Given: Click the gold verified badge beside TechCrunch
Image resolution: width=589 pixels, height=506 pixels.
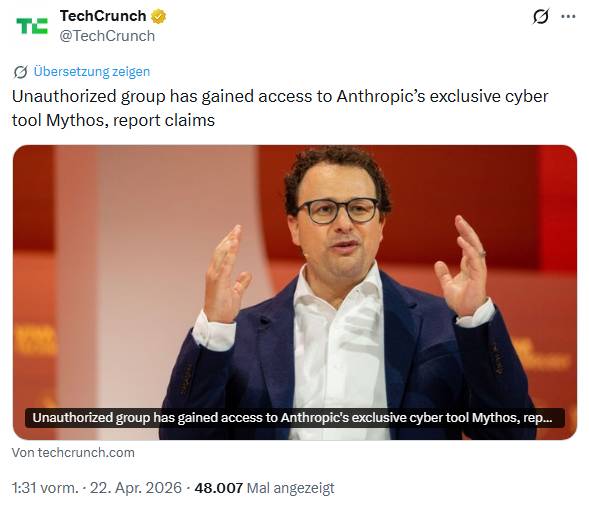Looking at the screenshot, I should tap(158, 17).
